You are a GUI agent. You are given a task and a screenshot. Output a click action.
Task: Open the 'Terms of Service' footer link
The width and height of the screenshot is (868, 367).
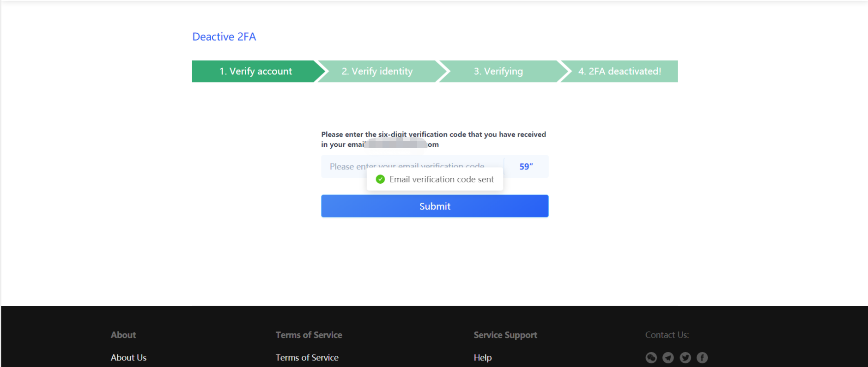[307, 357]
